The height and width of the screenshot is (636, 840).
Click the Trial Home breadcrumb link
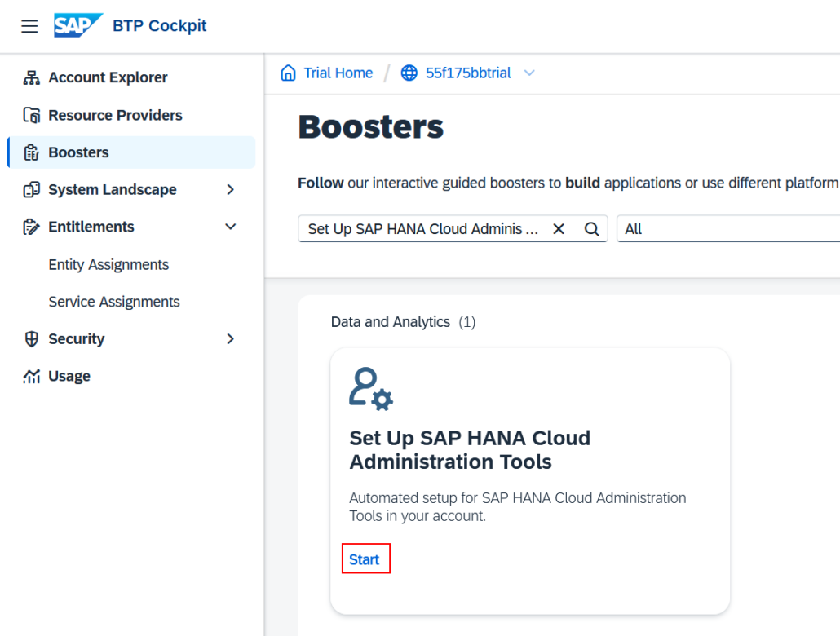point(338,73)
